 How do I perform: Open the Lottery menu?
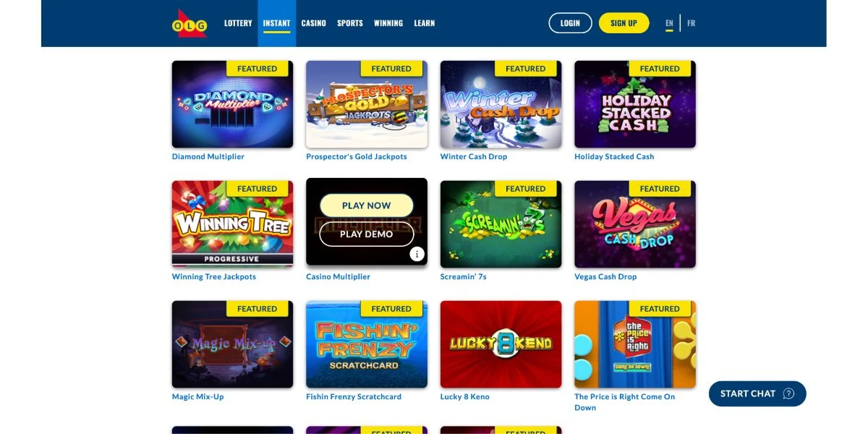point(238,23)
